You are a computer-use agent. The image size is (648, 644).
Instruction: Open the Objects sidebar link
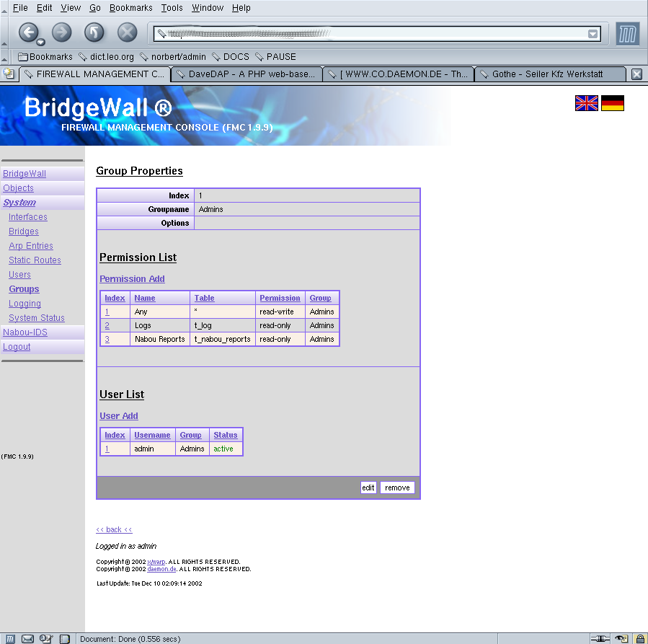18,188
